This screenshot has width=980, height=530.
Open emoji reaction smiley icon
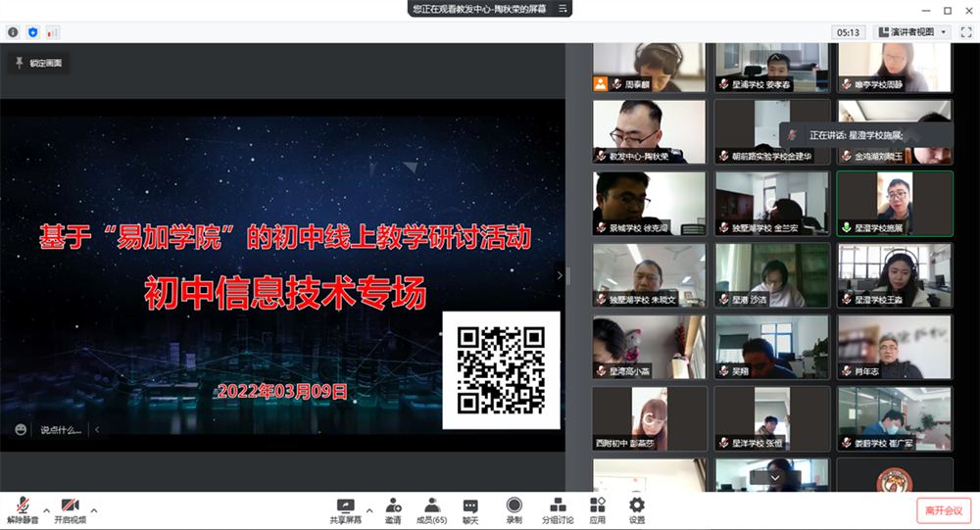21,429
